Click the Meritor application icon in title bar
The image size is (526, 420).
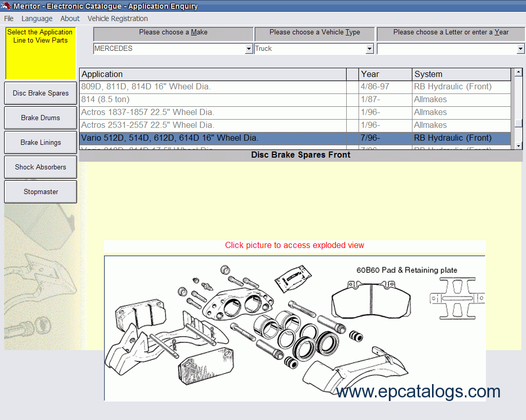tap(6, 6)
